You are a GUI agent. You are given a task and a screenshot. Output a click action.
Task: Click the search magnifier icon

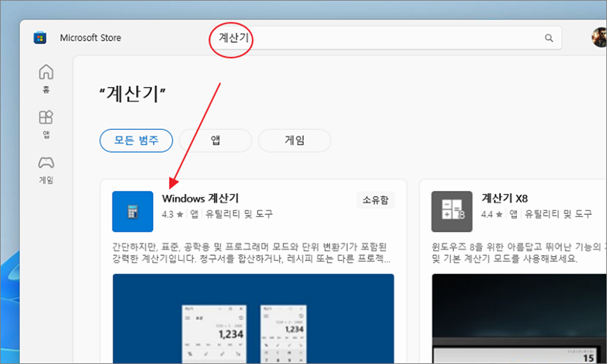click(x=549, y=38)
